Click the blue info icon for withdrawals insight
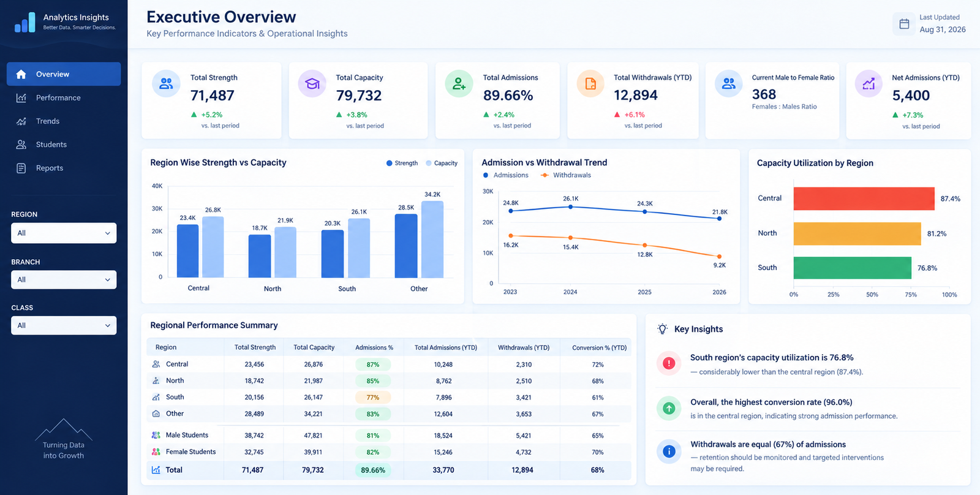The height and width of the screenshot is (495, 980). point(669,452)
